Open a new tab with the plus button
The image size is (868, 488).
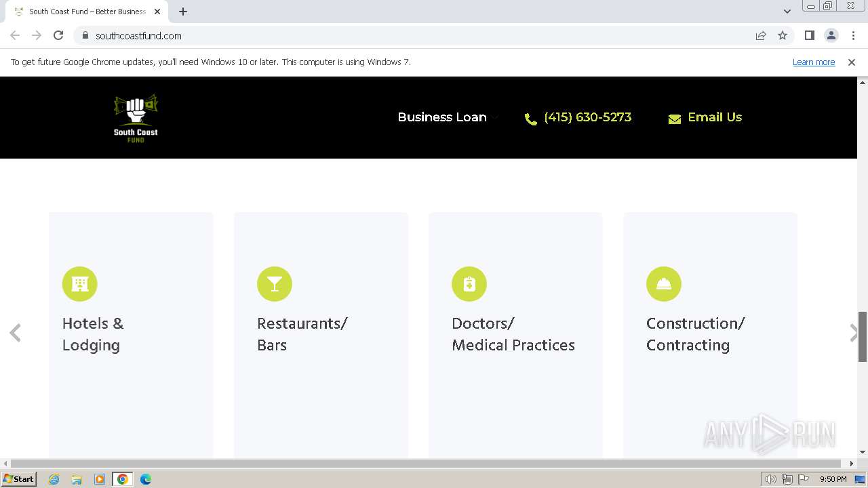[x=182, y=12]
